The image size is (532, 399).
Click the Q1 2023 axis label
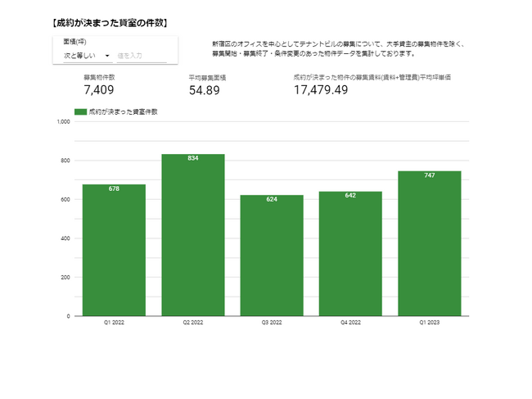430,324
